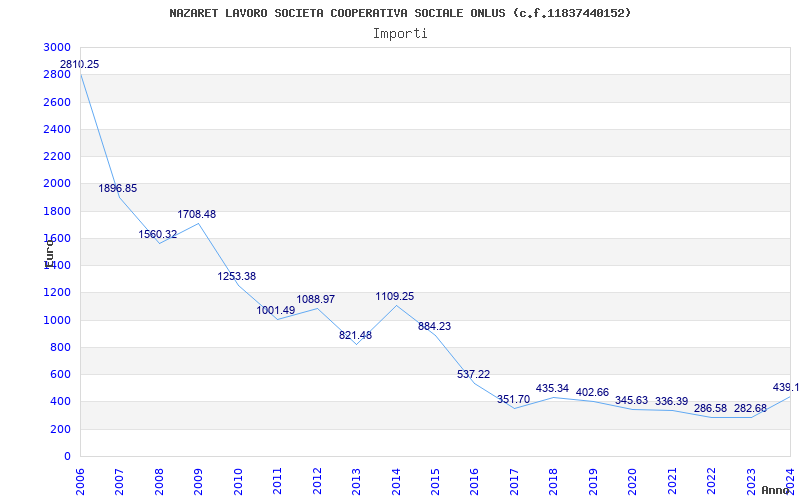Click the 351.70 data label
Screen dimensions: 800x500
[x=513, y=399]
